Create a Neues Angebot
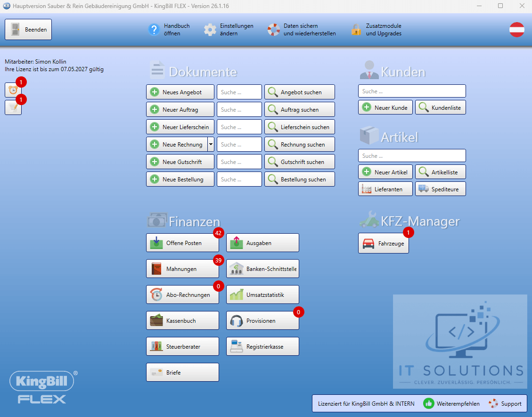The width and height of the screenshot is (532, 417). tap(180, 92)
